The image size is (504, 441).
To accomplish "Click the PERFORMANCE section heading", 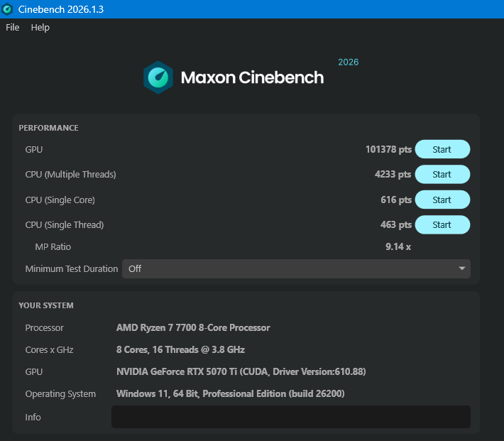I will pyautogui.click(x=48, y=128).
